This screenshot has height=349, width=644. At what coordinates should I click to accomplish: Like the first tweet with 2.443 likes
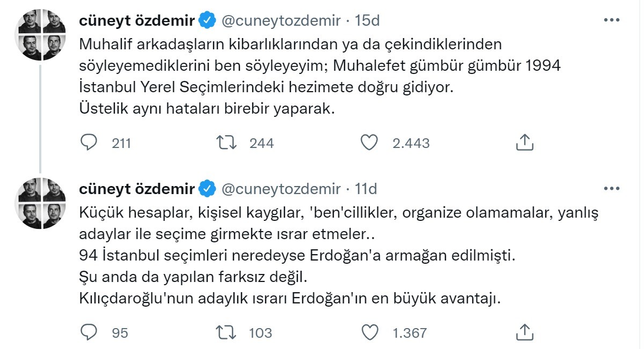369,143
